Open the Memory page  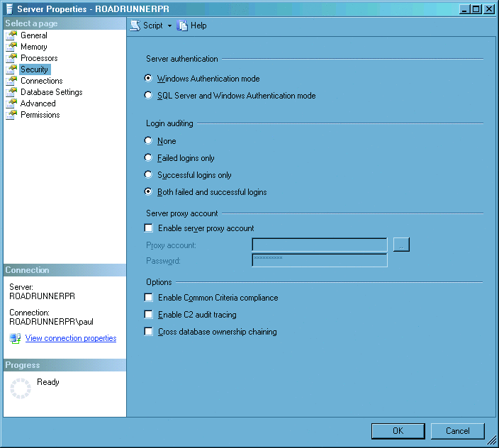[34, 47]
